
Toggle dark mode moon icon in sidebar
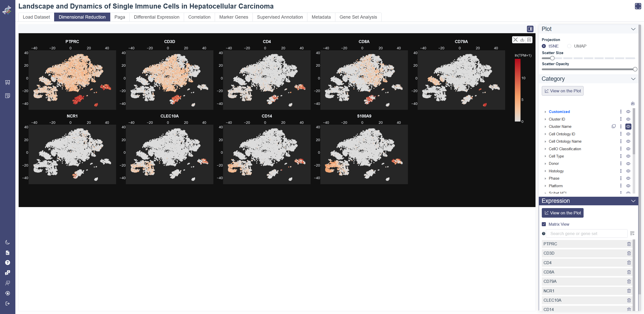[x=8, y=242]
